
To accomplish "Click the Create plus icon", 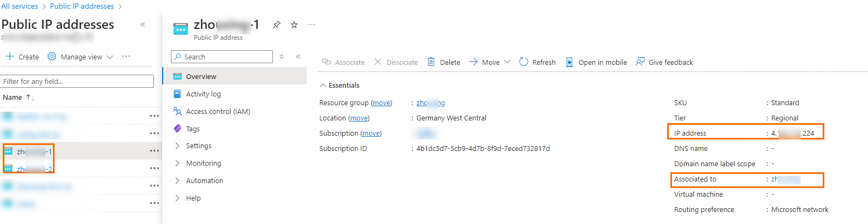I will point(10,57).
